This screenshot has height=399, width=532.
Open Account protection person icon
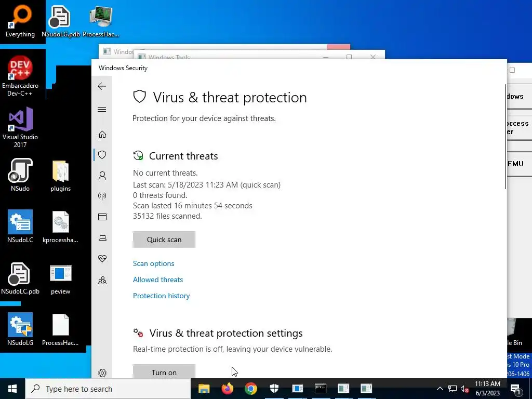click(102, 176)
